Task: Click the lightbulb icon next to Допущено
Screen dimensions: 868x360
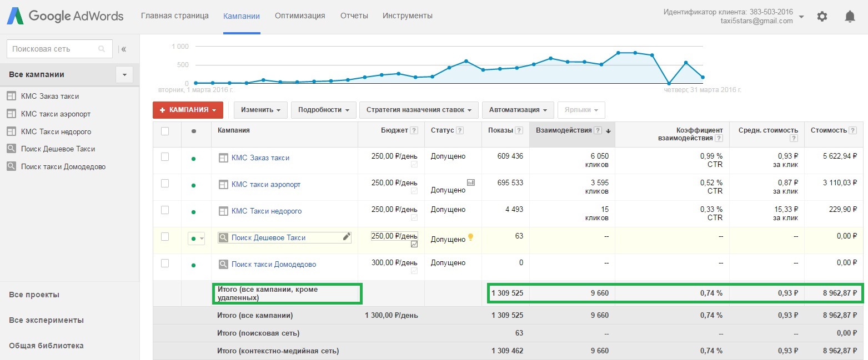Action: [471, 237]
